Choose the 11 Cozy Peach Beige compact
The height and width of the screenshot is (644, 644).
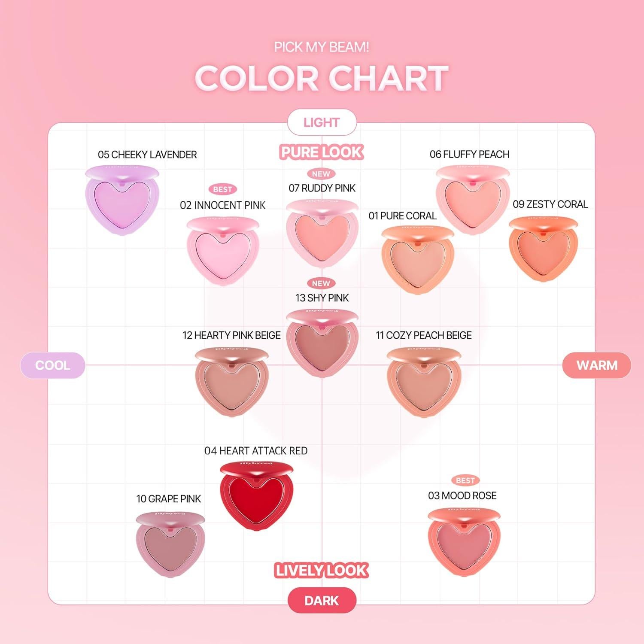coord(423,382)
